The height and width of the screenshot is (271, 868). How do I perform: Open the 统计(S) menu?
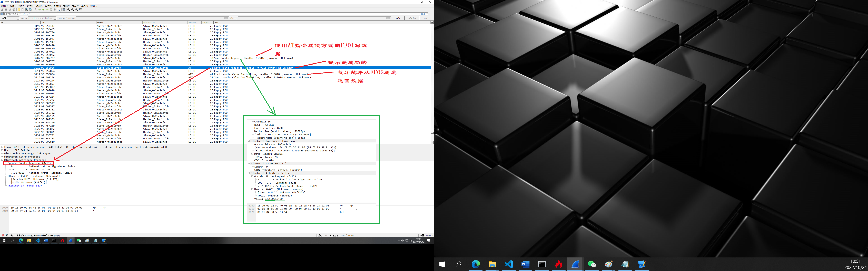57,6
